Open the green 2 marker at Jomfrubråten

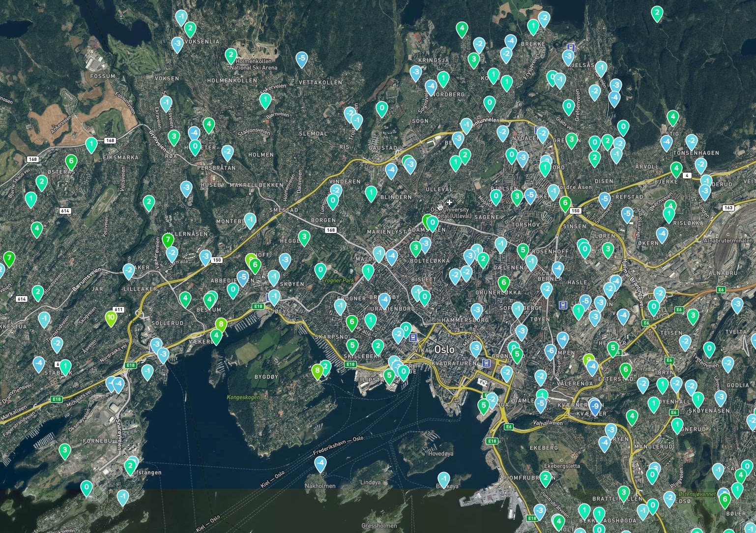(x=546, y=477)
